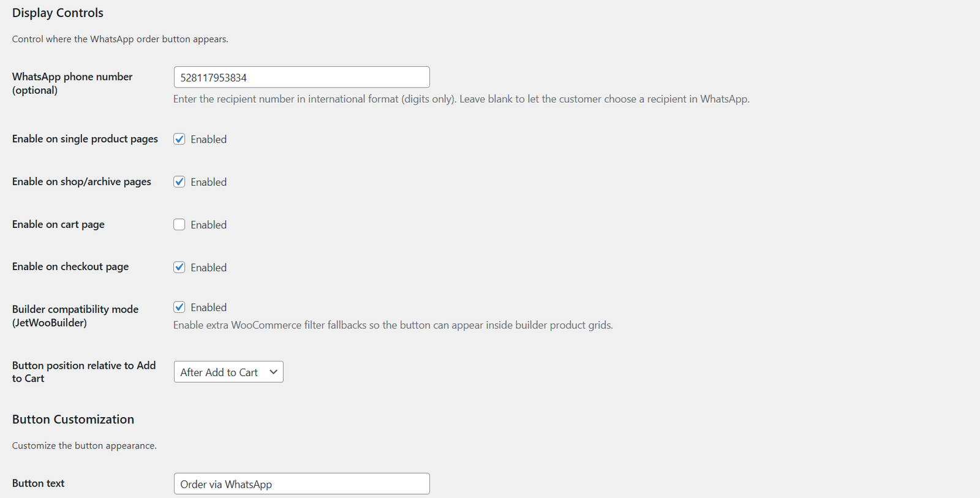Click the 'WhatsApp phone number (optional)' field label
The height and width of the screenshot is (498, 980).
point(72,83)
